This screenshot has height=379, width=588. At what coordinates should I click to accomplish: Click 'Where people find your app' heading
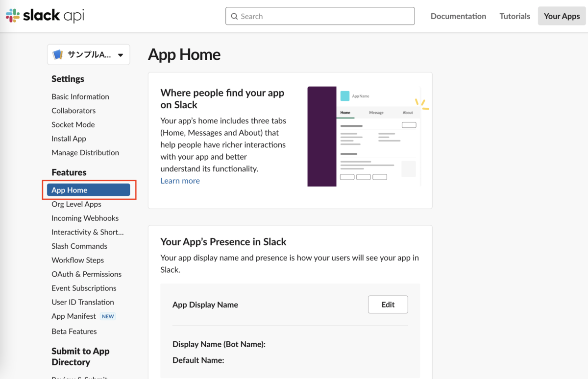(x=222, y=98)
